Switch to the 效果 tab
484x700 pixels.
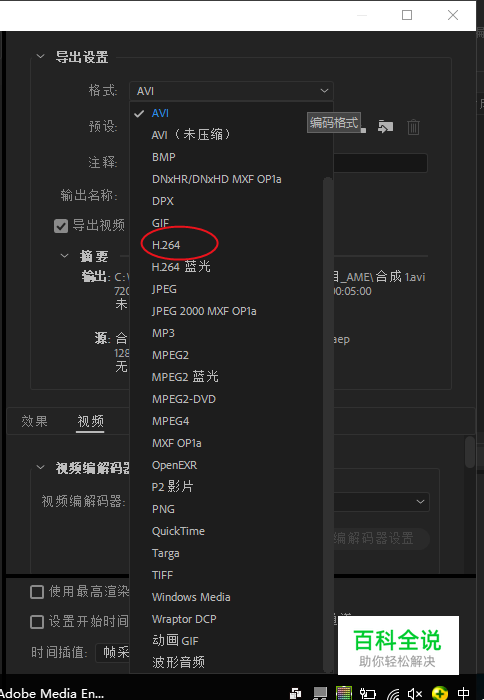pyautogui.click(x=34, y=421)
